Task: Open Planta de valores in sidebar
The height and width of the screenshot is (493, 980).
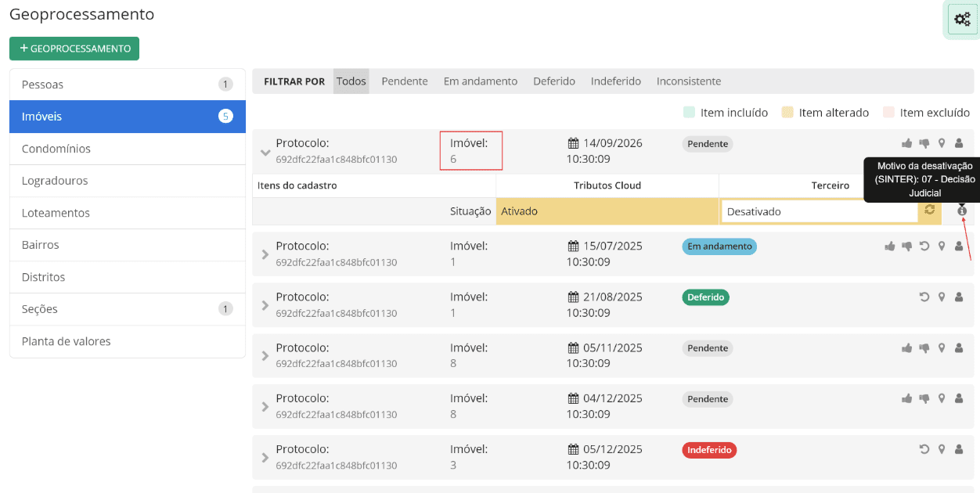Action: coord(128,341)
